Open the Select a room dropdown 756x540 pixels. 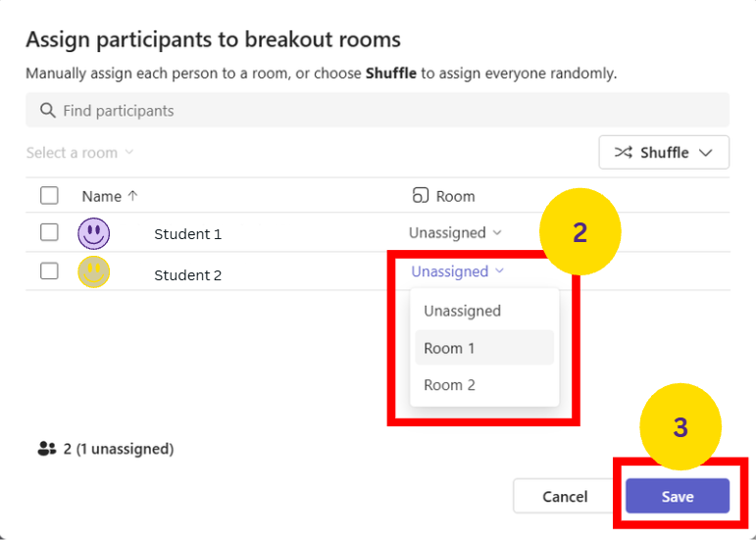pos(80,153)
